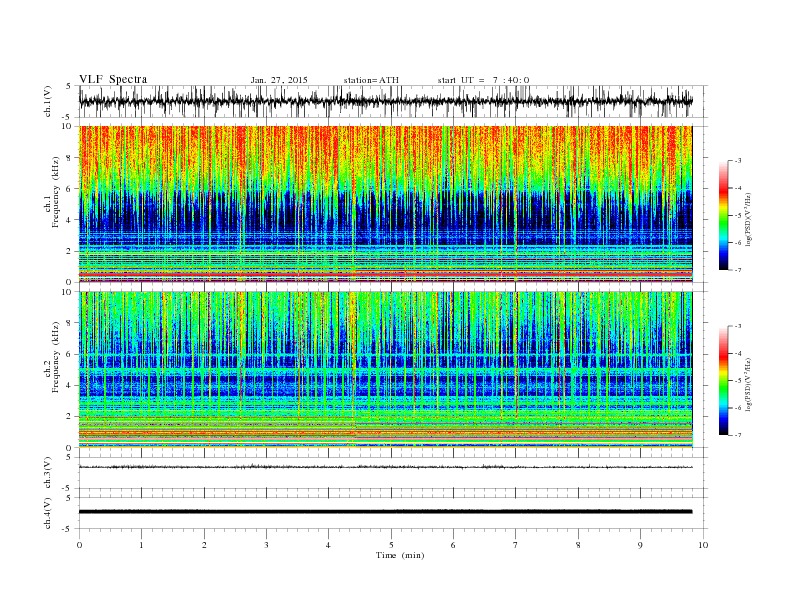Select the date "Jan. 27, 2015"
Viewport: 792px width, 612px height.
pos(279,80)
